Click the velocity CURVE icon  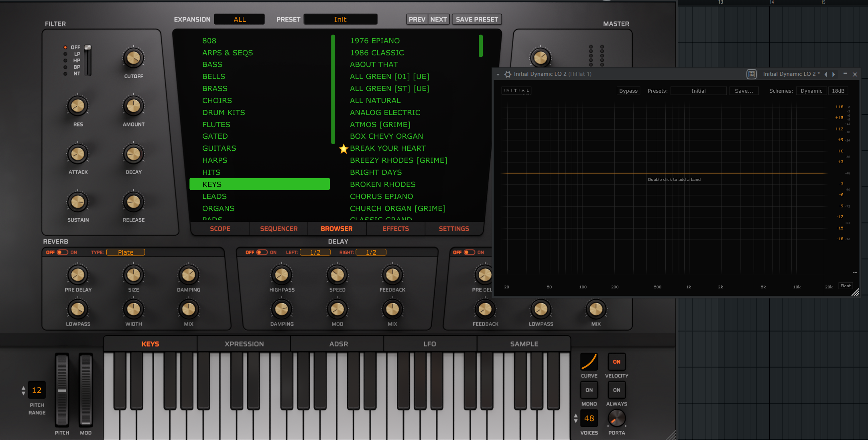(589, 362)
